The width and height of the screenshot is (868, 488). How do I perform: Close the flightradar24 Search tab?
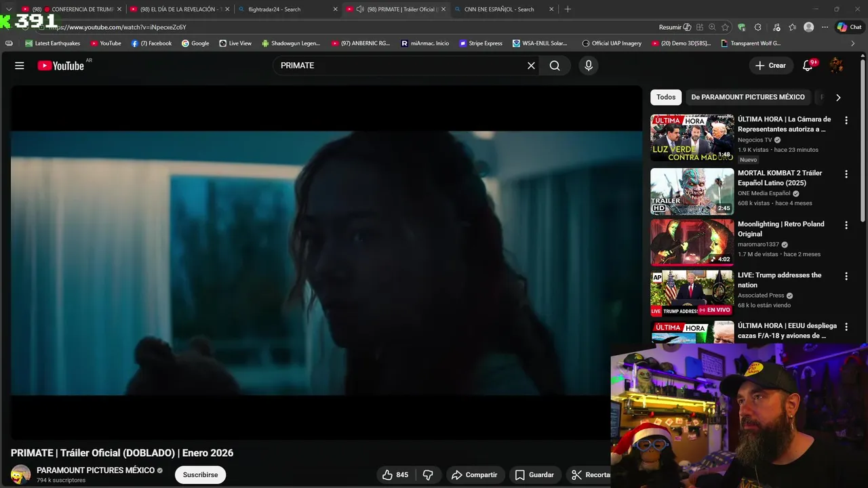click(x=335, y=9)
